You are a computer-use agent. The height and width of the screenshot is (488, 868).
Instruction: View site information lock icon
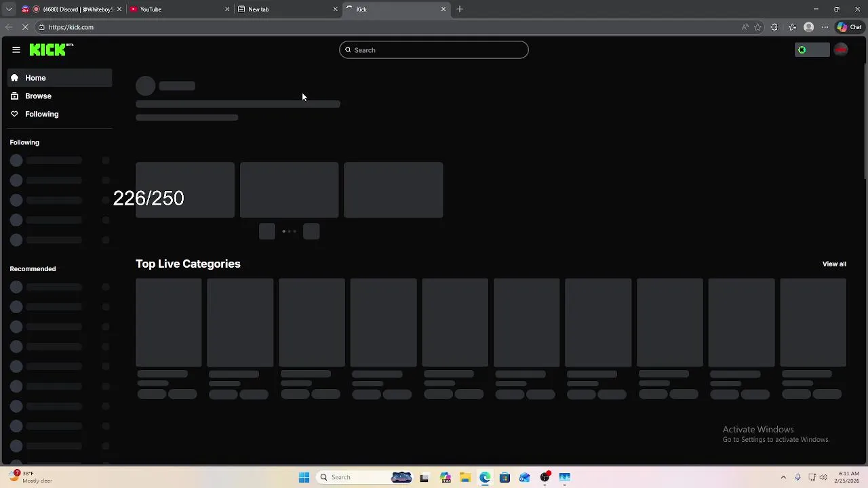click(x=41, y=27)
